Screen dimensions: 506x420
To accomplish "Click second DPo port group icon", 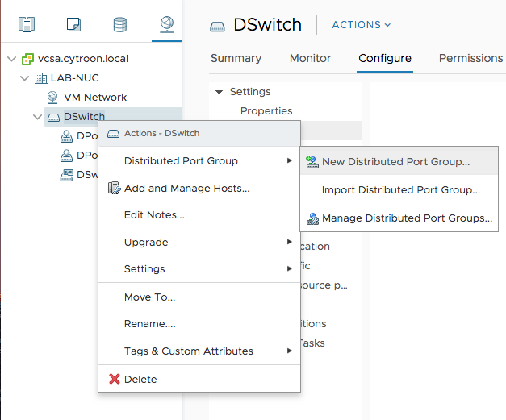I will coord(66,156).
